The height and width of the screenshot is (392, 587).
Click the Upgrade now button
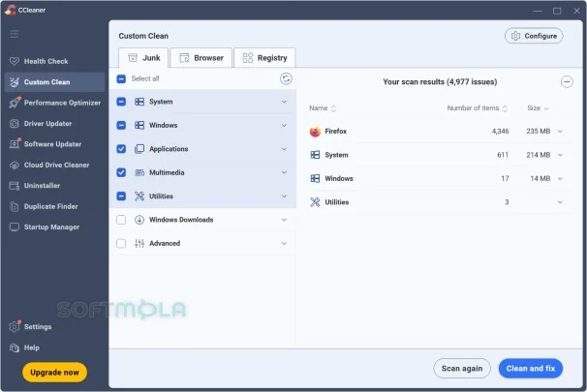pyautogui.click(x=54, y=373)
